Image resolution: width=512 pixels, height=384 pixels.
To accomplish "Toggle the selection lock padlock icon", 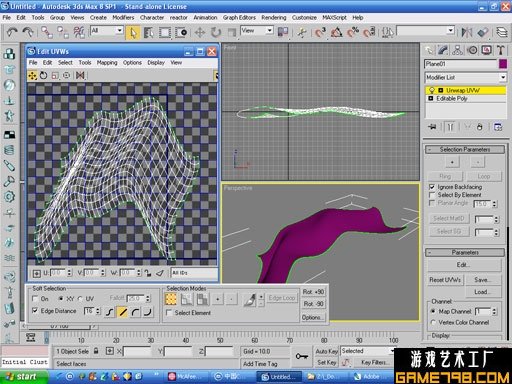I will pyautogui.click(x=96, y=351).
